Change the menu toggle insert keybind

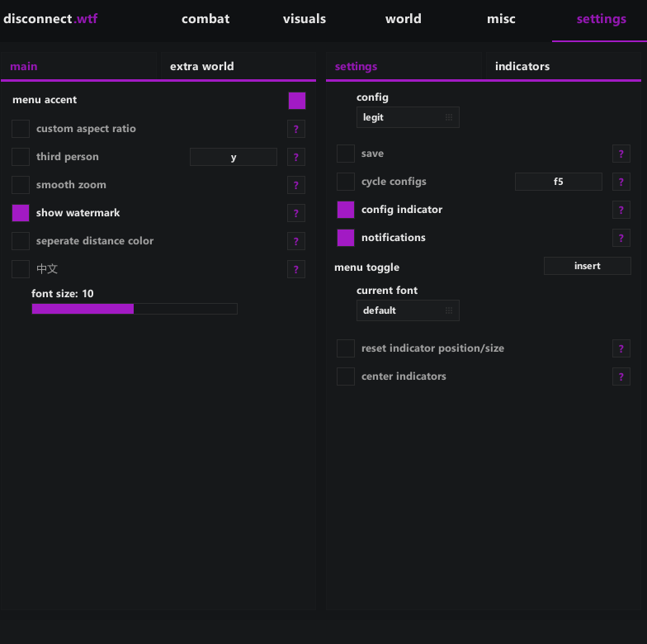pyautogui.click(x=587, y=266)
